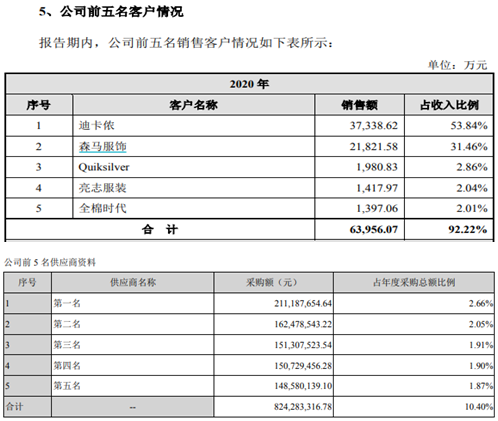Click the total percentage 92.22%
This screenshot has height=421, width=498.
pos(468,229)
